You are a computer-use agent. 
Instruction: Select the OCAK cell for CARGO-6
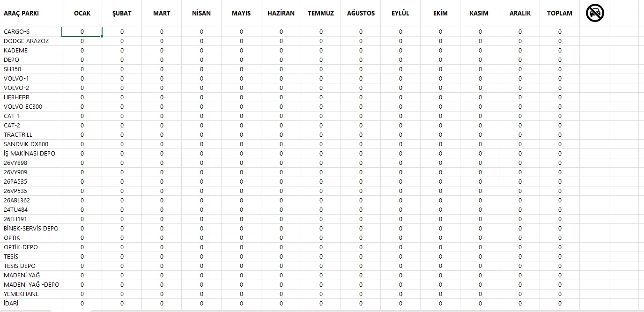coord(82,32)
